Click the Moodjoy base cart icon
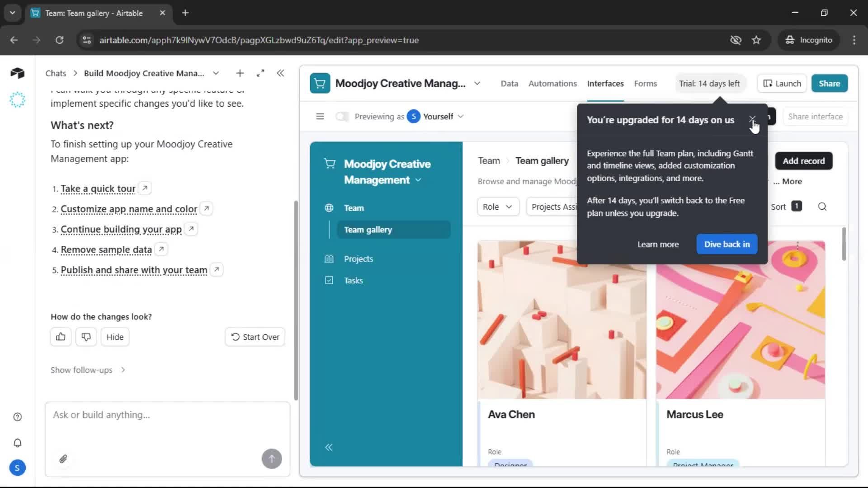The image size is (868, 488). [x=320, y=83]
